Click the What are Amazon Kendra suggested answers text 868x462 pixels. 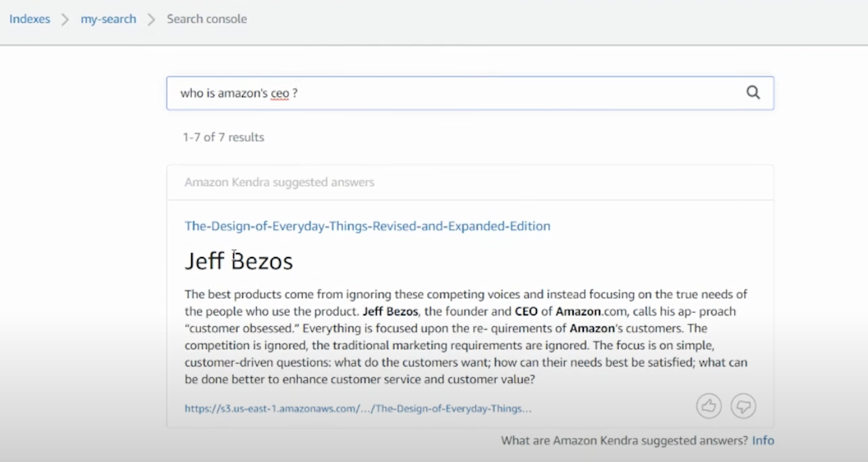coord(625,441)
